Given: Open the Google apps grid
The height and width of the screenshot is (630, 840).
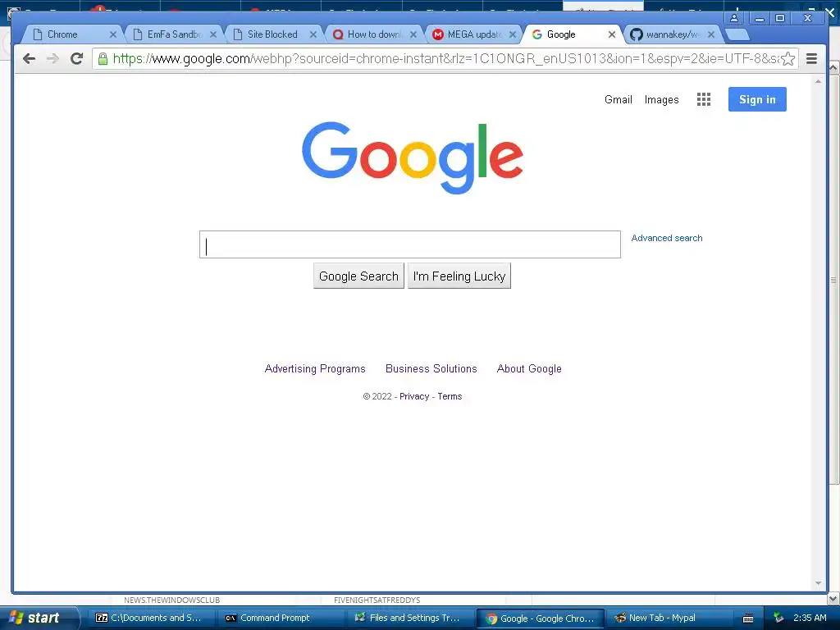Looking at the screenshot, I should [703, 99].
